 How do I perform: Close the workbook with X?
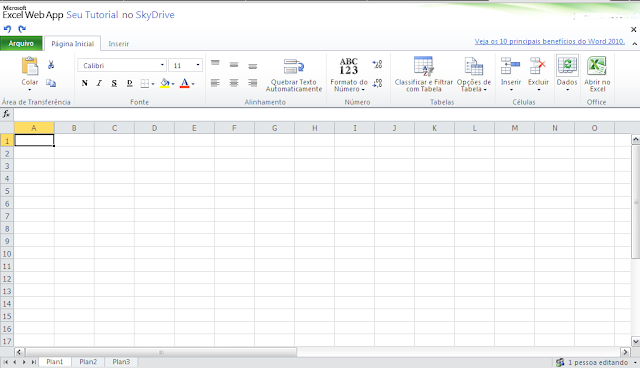click(633, 29)
